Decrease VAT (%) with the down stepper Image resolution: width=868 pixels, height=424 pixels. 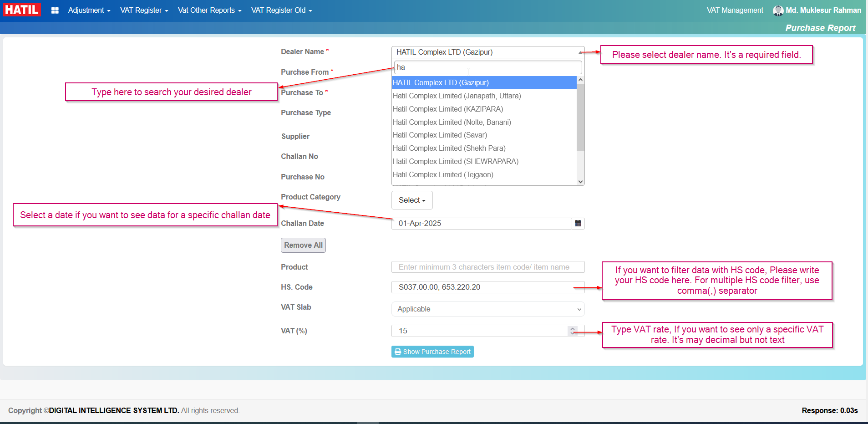tap(573, 333)
